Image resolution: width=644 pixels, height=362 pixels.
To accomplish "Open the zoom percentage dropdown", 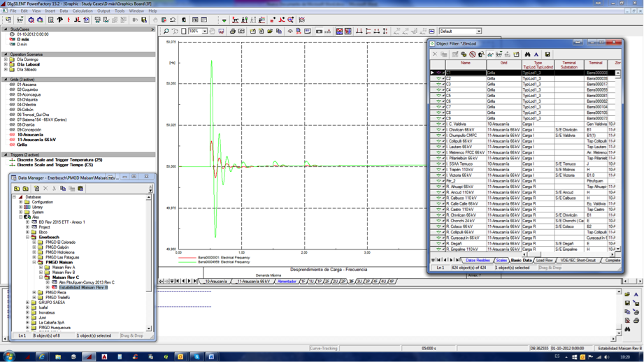I will [204, 31].
